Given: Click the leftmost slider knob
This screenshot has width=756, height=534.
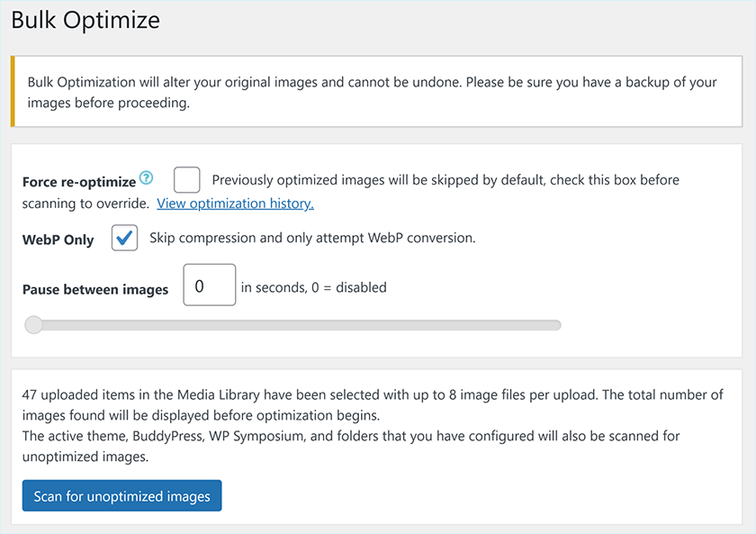Looking at the screenshot, I should 33,324.
